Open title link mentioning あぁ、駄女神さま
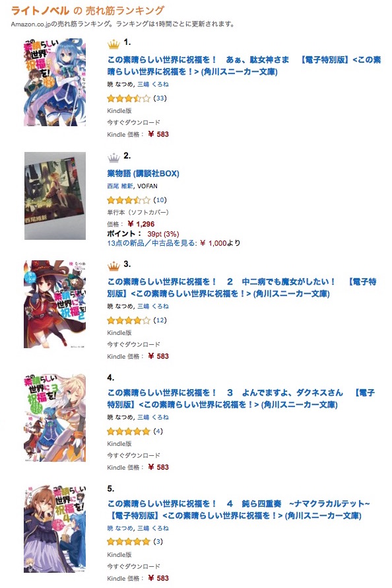Viewport: 392px width, 588px height. pyautogui.click(x=244, y=65)
